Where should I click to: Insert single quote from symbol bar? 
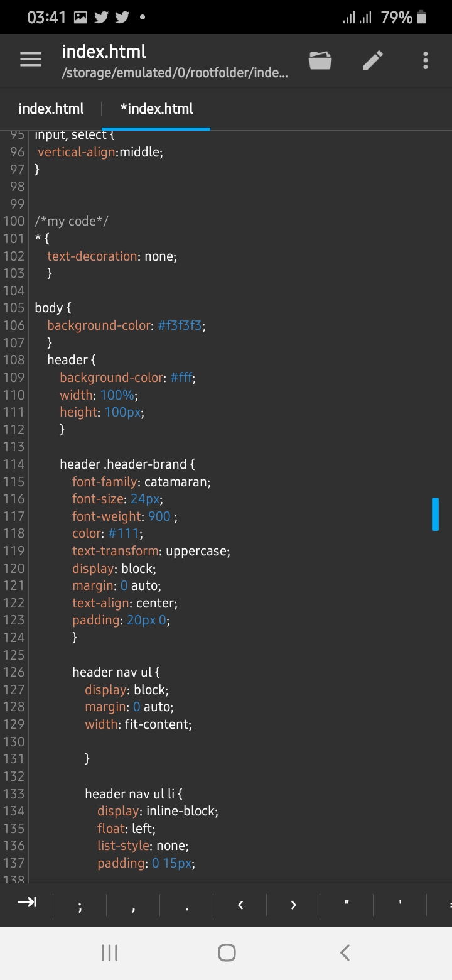tap(400, 905)
